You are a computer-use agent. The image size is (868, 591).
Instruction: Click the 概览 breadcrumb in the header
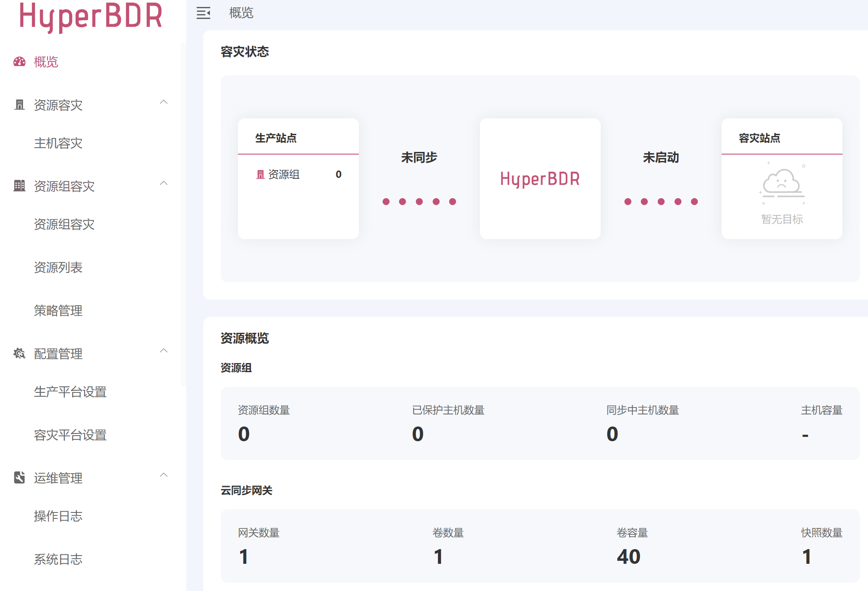[241, 13]
